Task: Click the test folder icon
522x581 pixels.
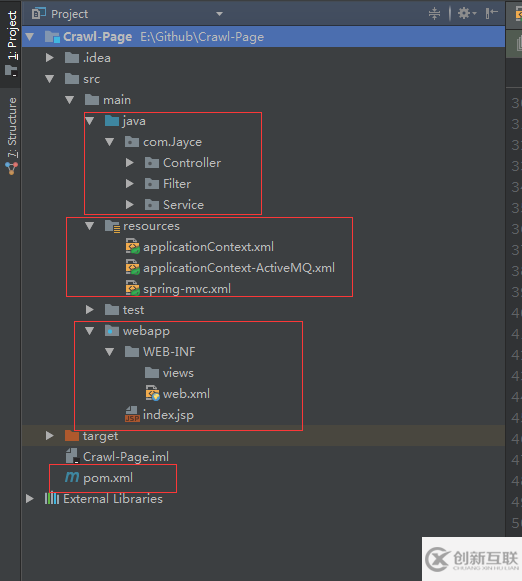Action: pyautogui.click(x=112, y=310)
